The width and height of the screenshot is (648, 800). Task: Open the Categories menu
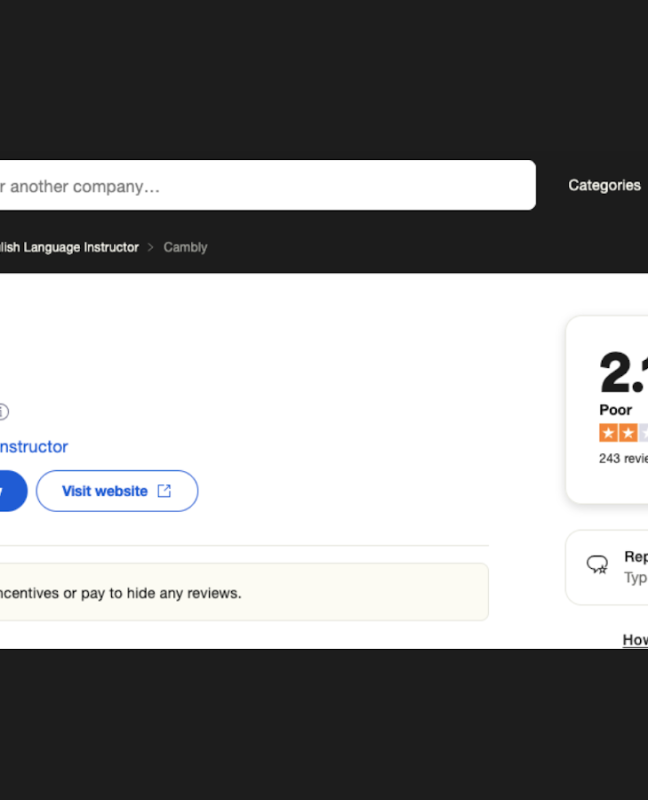[x=605, y=185]
